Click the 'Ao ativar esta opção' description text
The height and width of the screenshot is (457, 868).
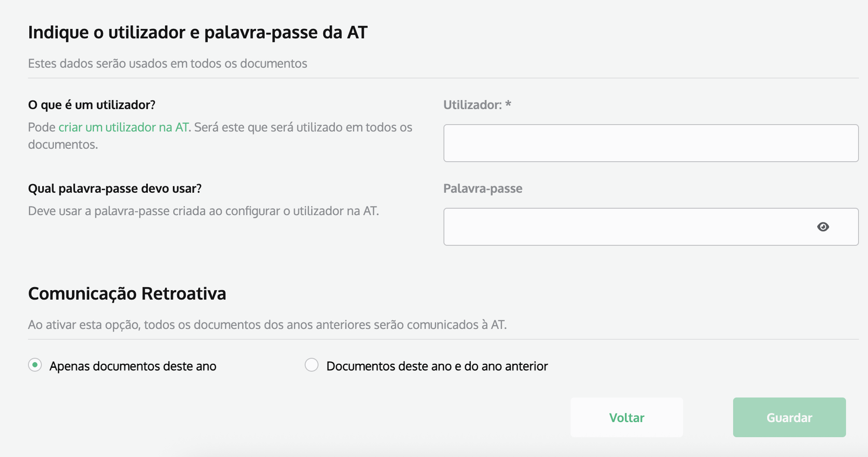click(x=267, y=325)
